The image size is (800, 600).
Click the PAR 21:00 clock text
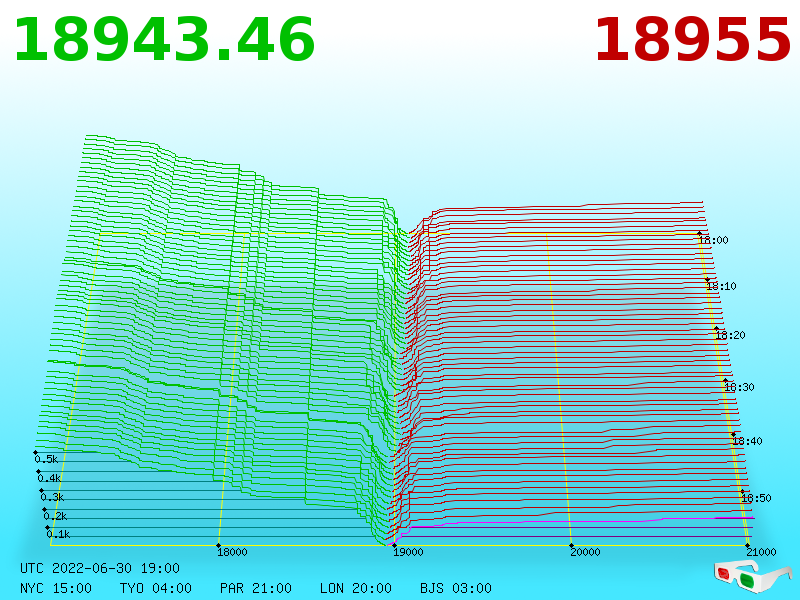coord(256,588)
